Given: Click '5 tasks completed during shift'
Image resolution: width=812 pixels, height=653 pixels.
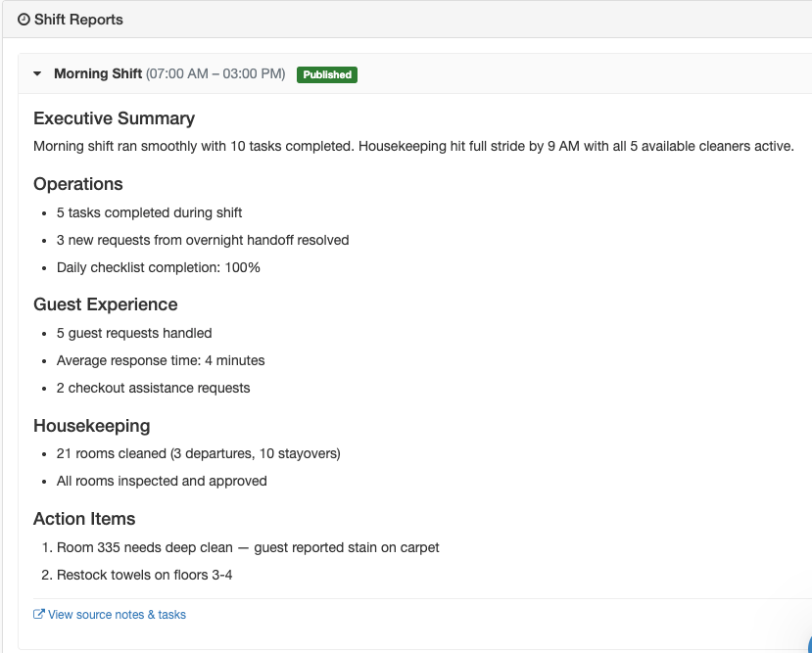Looking at the screenshot, I should tap(149, 212).
